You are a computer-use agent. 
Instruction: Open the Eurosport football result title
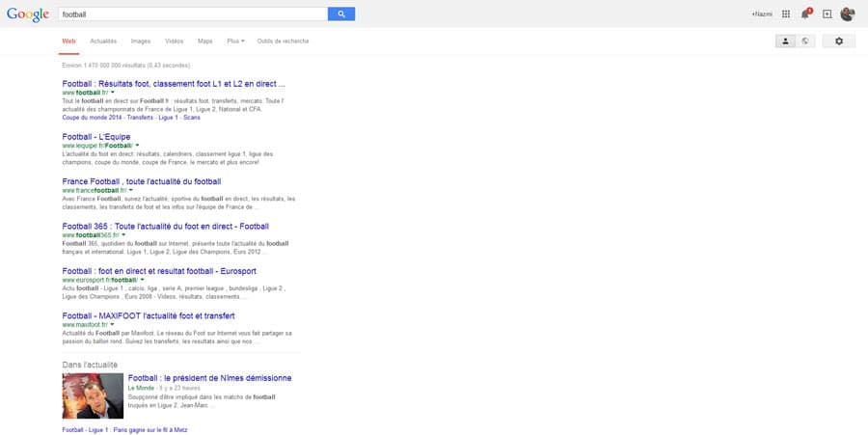(x=159, y=271)
